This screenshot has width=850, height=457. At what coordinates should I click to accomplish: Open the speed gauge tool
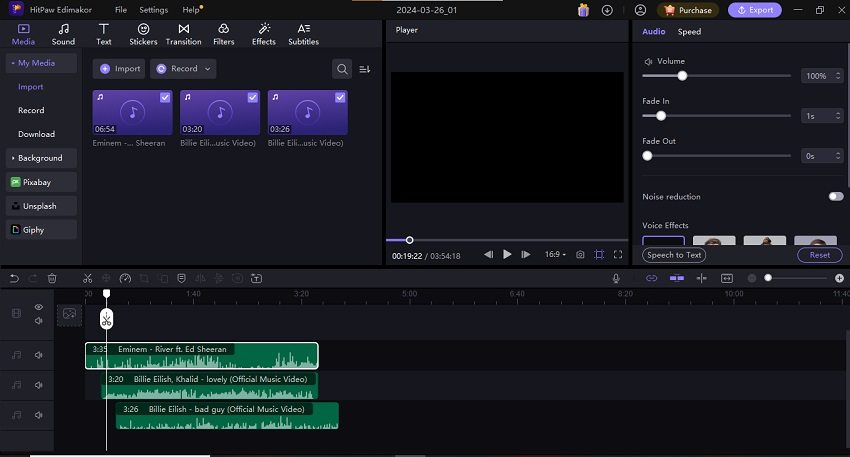coord(125,279)
